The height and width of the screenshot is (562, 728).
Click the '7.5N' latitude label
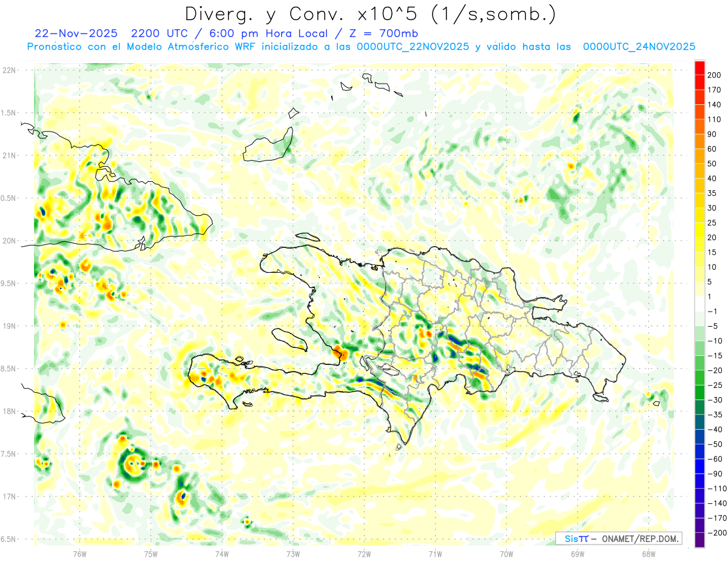(x=8, y=454)
